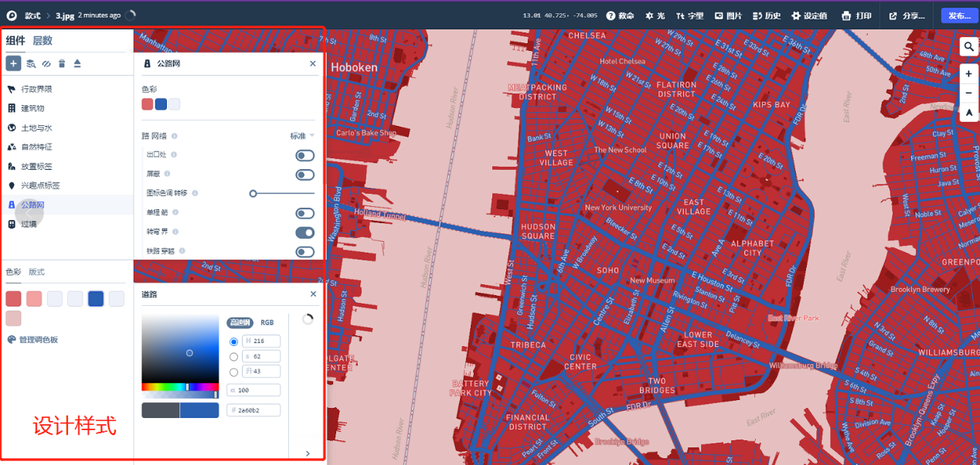Reset map bearing with compass arrow

pyautogui.click(x=968, y=113)
